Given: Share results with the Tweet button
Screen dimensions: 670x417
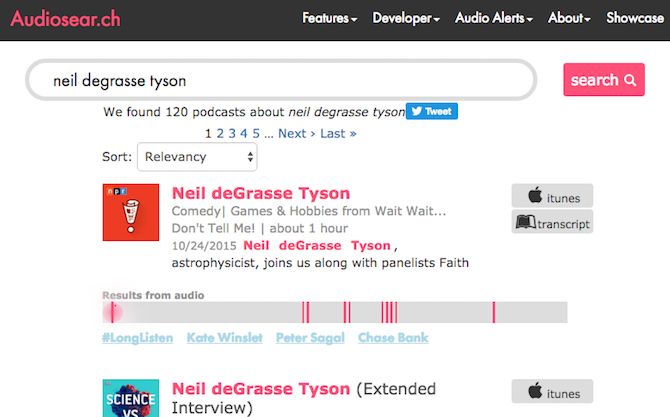Looking at the screenshot, I should [x=432, y=111].
